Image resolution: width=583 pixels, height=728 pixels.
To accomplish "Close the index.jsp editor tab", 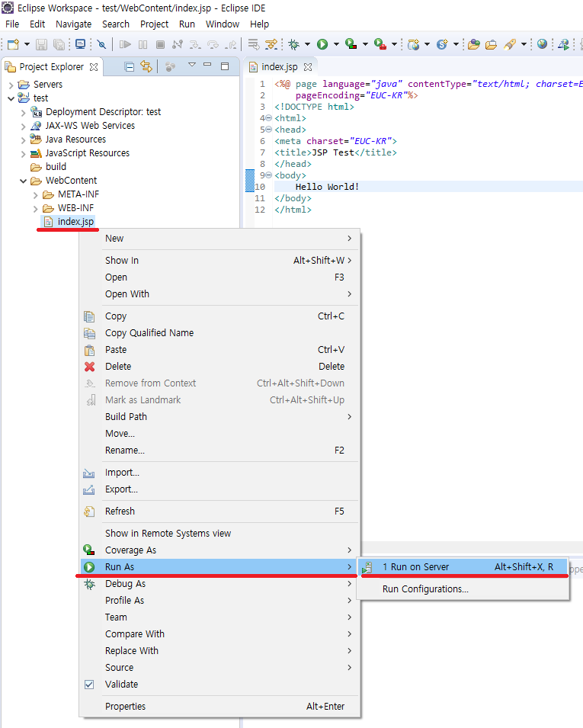I will point(308,67).
